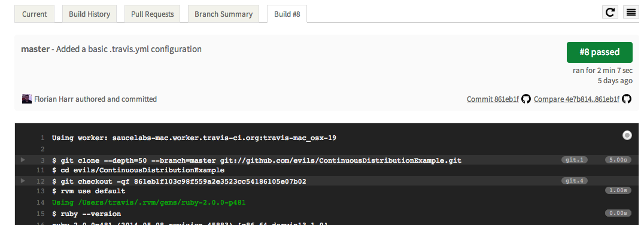Expand the git checkout log fold
The width and height of the screenshot is (644, 225).
coord(23,180)
